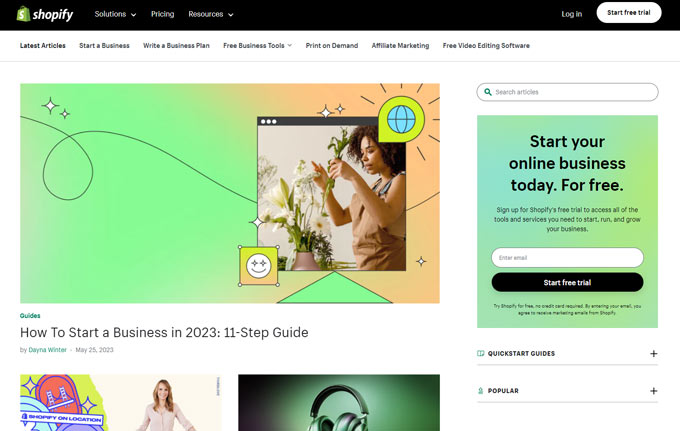The image size is (680, 431).
Task: Click the search magnifier icon
Action: (x=488, y=92)
